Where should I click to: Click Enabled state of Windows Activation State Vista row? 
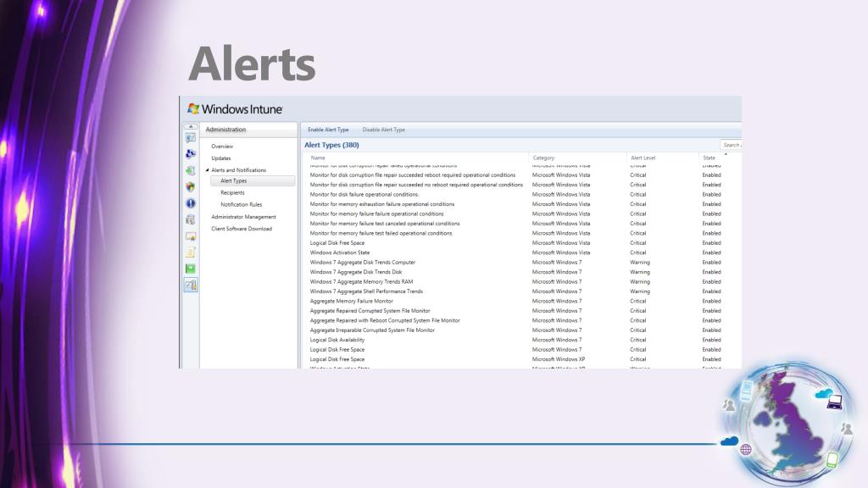711,252
